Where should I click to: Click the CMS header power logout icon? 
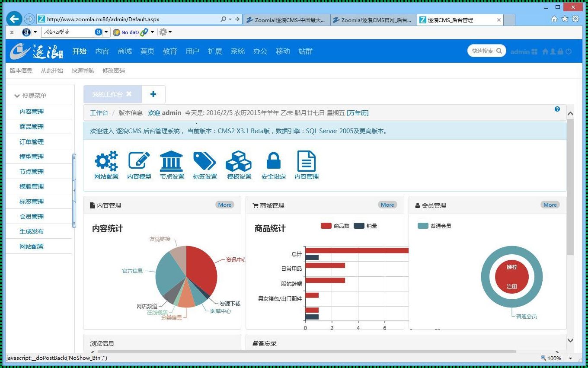pos(569,51)
